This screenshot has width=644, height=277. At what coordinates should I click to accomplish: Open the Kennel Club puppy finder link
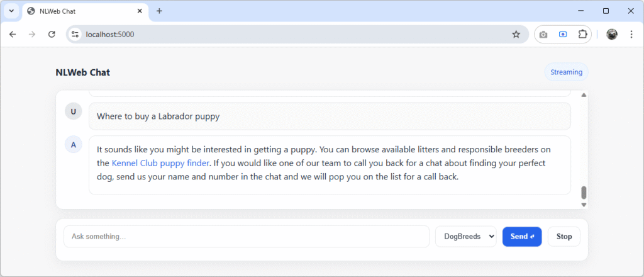(x=160, y=163)
